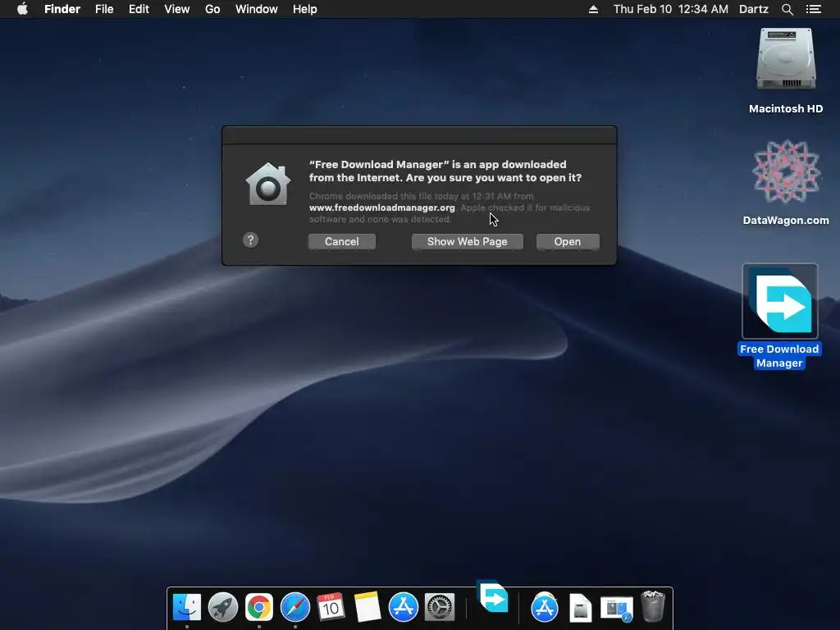
Task: Click the Gatekeeper house icon in dialog
Action: coord(268,185)
